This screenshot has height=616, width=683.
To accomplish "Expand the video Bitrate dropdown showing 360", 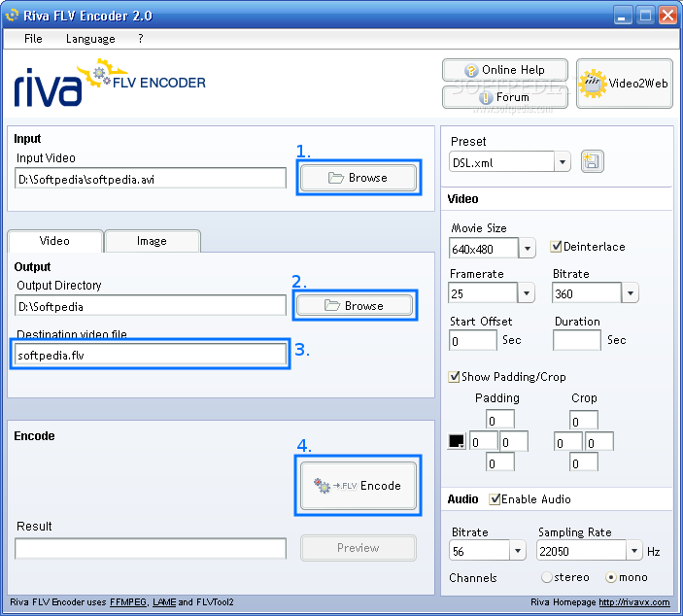I will coord(630,292).
